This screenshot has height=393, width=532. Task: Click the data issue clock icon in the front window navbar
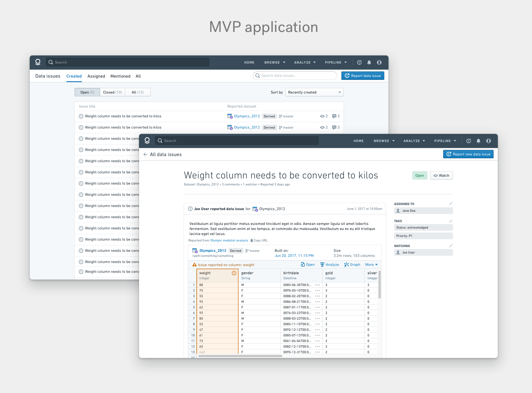click(x=469, y=141)
